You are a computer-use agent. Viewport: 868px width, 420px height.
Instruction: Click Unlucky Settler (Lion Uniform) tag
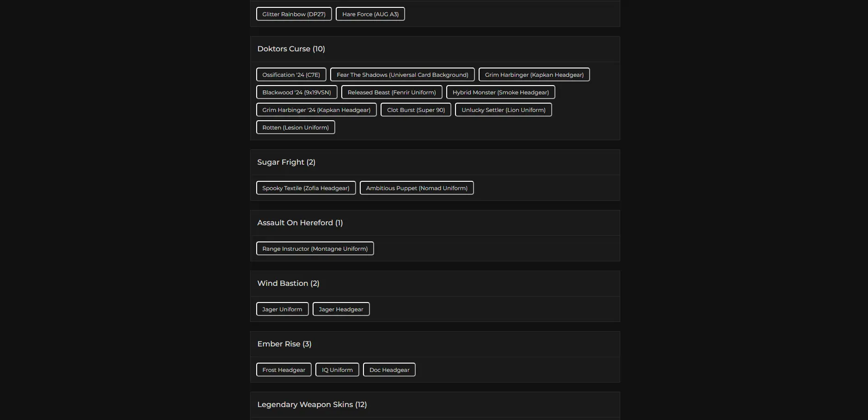503,110
